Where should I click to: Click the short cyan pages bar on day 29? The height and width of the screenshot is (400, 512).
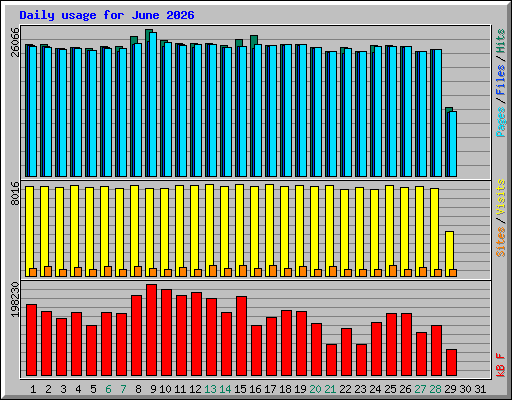click(453, 144)
